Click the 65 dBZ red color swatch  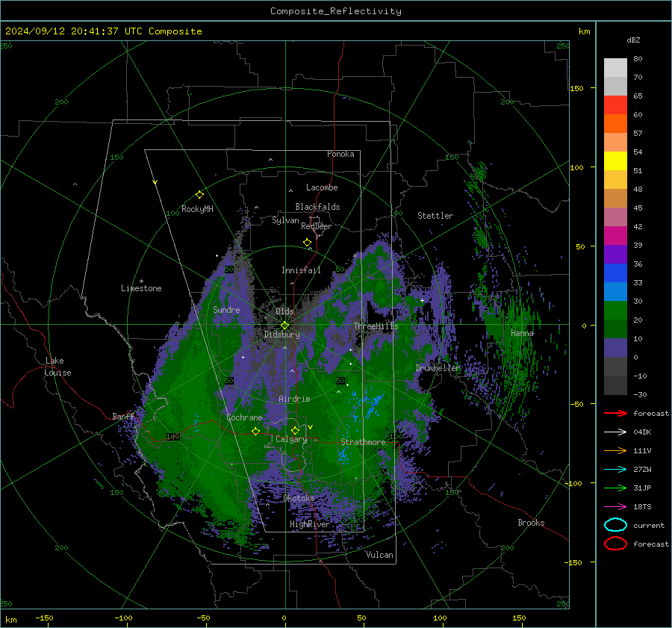(x=615, y=105)
